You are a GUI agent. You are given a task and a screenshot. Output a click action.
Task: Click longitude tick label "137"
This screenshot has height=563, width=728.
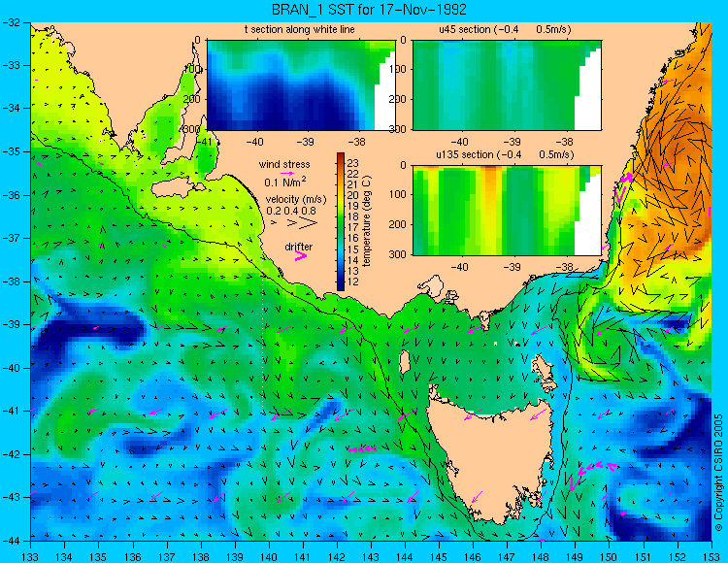pos(166,556)
